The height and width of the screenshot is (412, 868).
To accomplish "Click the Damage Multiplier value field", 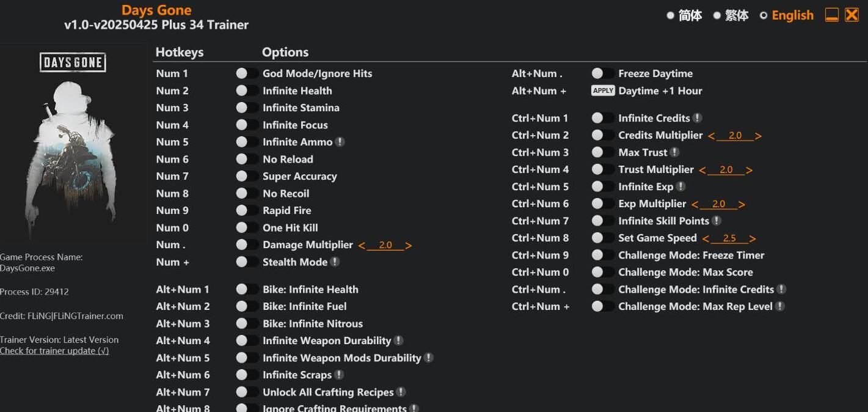I will [385, 245].
